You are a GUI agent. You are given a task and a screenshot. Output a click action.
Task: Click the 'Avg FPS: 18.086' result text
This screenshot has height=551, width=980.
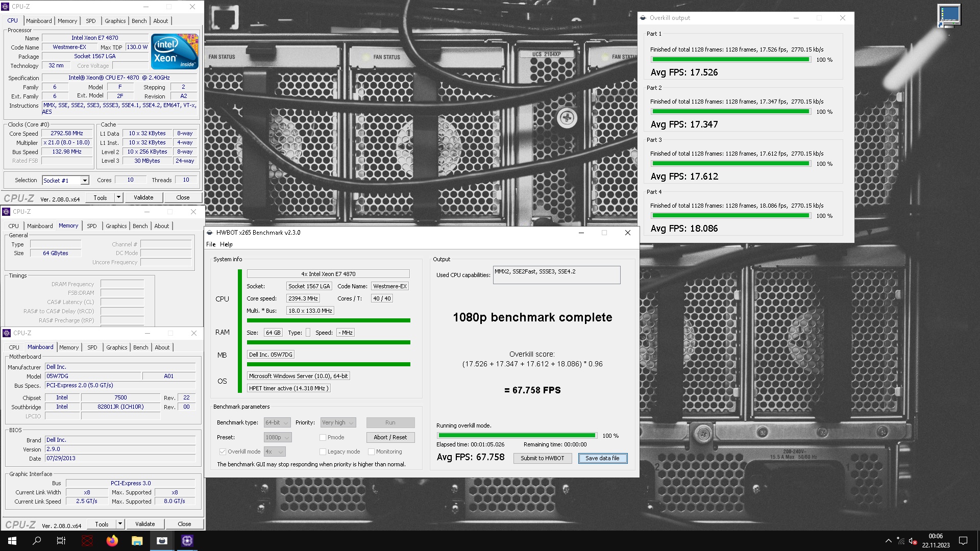click(x=684, y=229)
